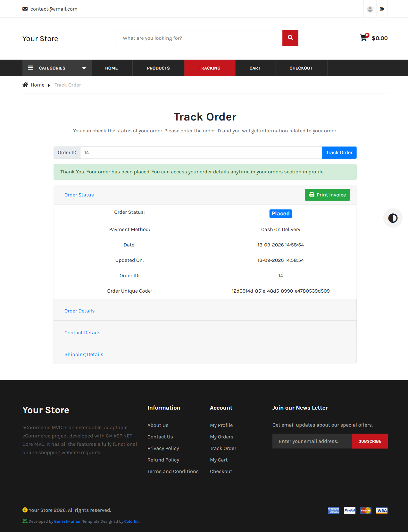The height and width of the screenshot is (532, 408).
Task: Click the envelope email icon
Action: click(25, 9)
